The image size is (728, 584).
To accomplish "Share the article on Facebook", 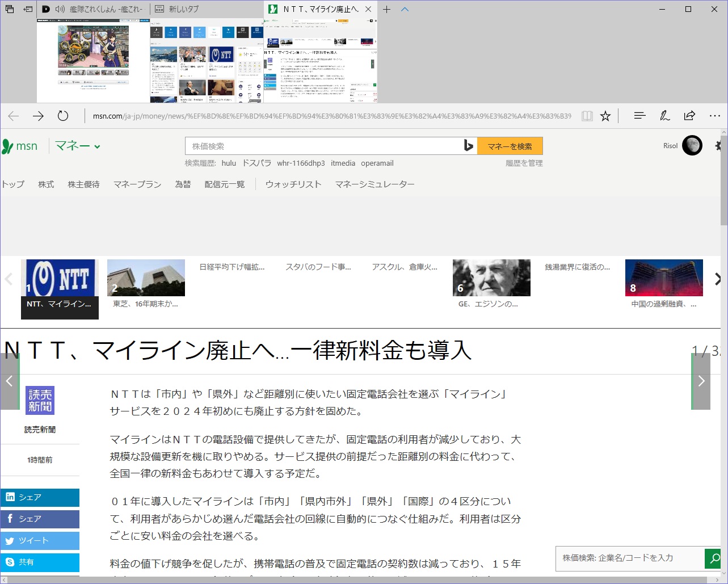I will [40, 519].
